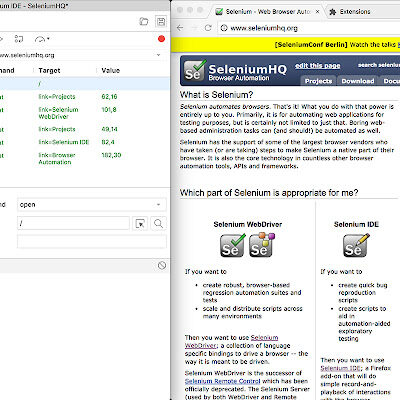
Task: Select target in page icon
Action: click(140, 224)
